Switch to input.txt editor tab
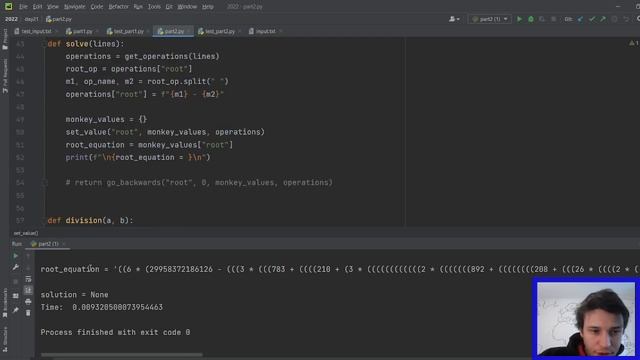Screen dimensions: 640x360 (264, 31)
